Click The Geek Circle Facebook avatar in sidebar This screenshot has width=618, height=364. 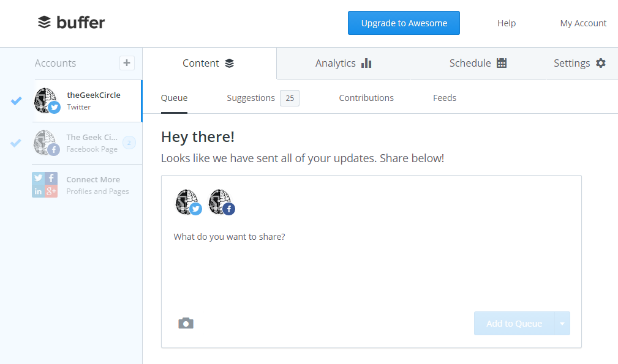47,143
